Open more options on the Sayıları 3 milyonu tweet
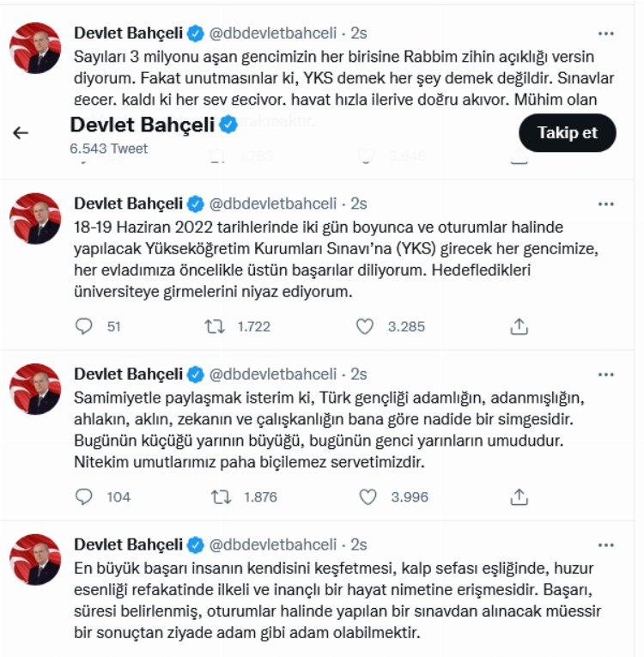This screenshot has width=644, height=657. point(606,33)
